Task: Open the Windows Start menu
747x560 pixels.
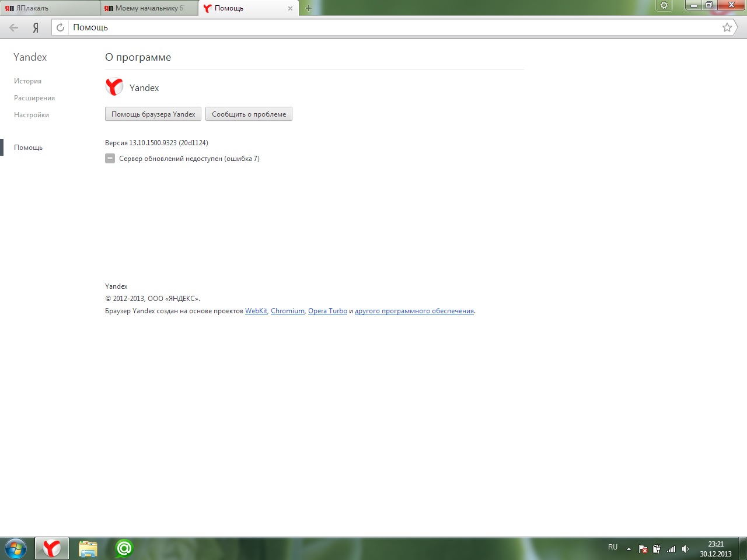Action: (x=15, y=548)
